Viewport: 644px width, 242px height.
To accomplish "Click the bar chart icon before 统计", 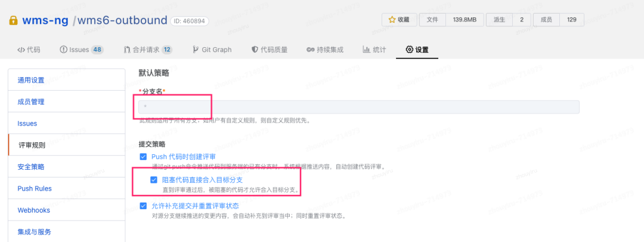I will coord(366,50).
